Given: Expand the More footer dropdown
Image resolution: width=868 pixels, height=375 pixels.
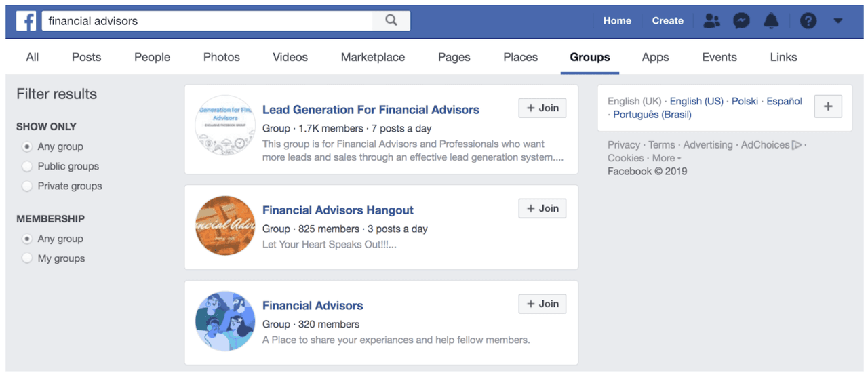Looking at the screenshot, I should pos(667,158).
